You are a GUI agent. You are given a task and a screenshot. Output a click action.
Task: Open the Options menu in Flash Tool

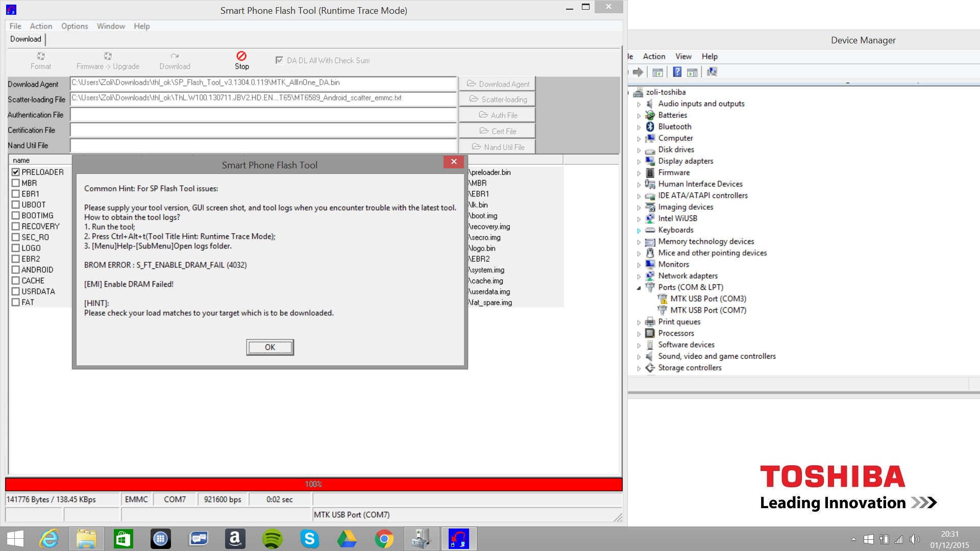click(75, 26)
